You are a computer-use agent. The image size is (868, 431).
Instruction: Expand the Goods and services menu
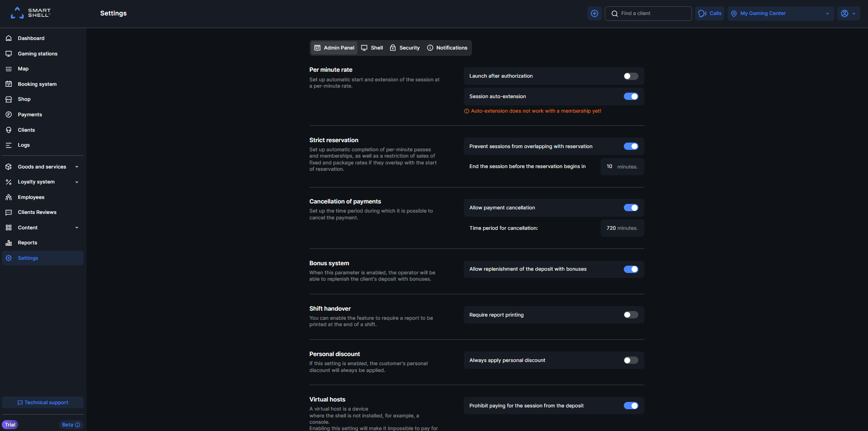click(42, 167)
